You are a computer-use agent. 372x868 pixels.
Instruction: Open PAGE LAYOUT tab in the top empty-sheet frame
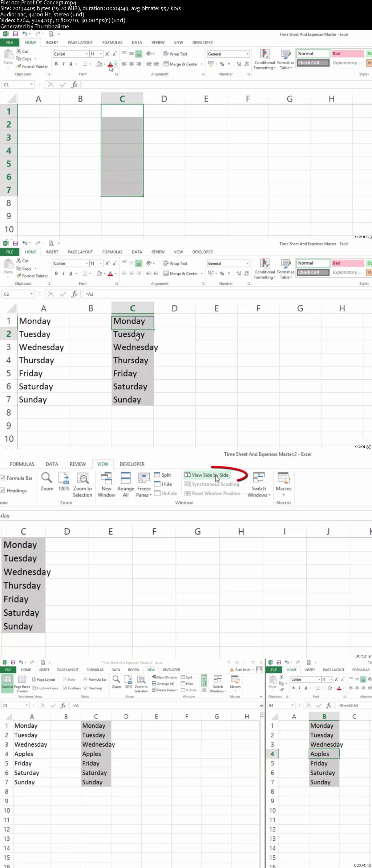click(80, 43)
